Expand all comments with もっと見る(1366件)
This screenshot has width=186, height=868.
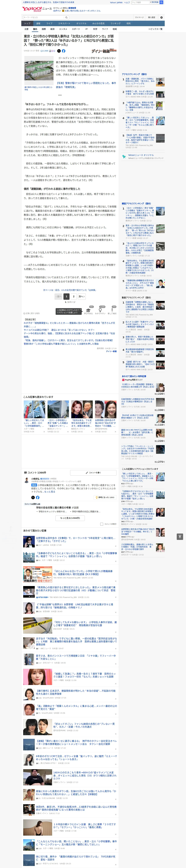[70, 518]
